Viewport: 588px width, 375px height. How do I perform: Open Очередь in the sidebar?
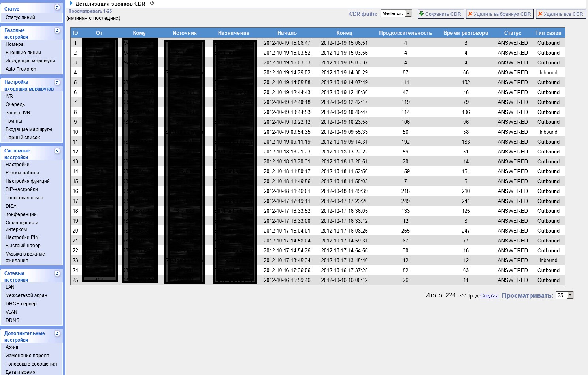click(x=15, y=104)
